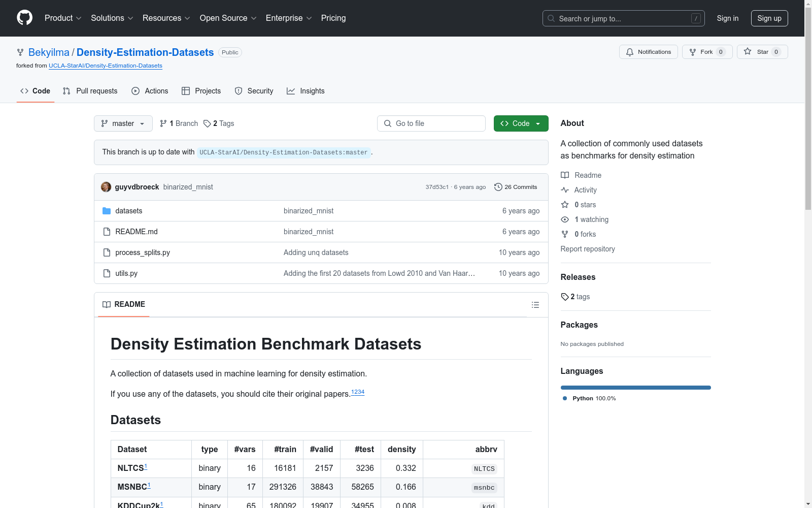Click the branch icon next to 1 Branch
Image resolution: width=812 pixels, height=508 pixels.
pyautogui.click(x=163, y=123)
